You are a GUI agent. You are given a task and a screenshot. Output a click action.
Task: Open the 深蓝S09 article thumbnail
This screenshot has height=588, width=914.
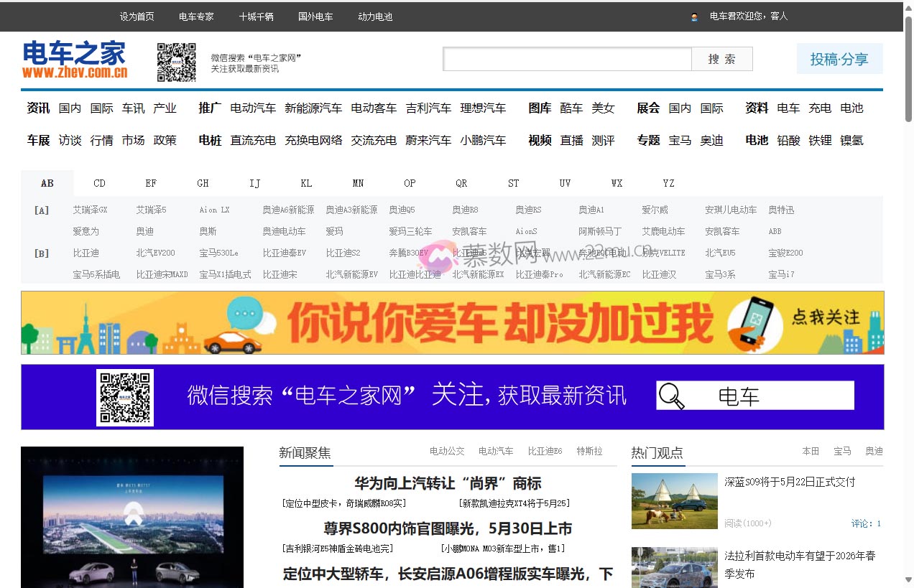click(x=674, y=501)
